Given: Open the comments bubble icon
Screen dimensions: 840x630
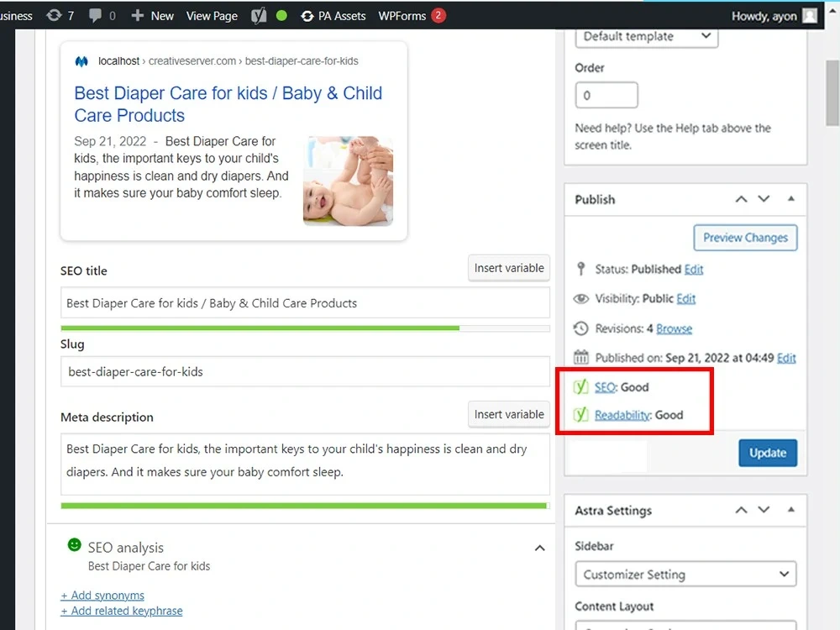Looking at the screenshot, I should (96, 15).
